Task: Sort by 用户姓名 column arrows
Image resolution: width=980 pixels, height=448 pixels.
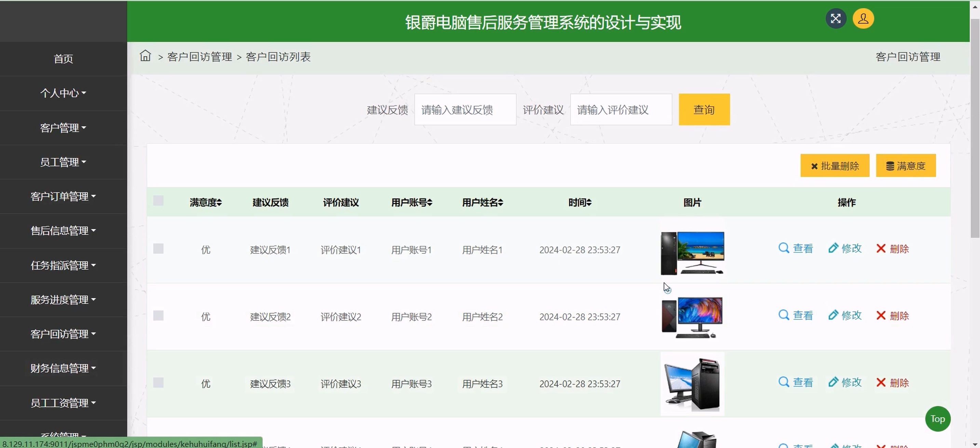Action: pos(501,203)
